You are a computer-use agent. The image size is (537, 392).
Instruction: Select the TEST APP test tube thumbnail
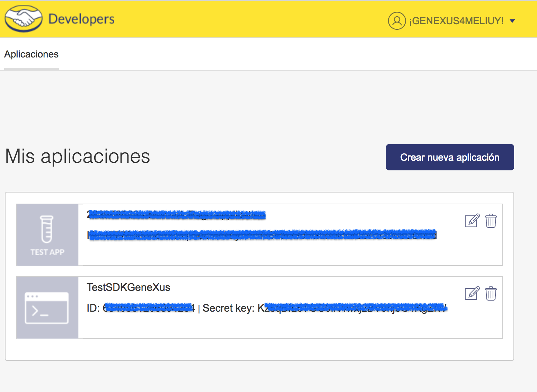47,235
